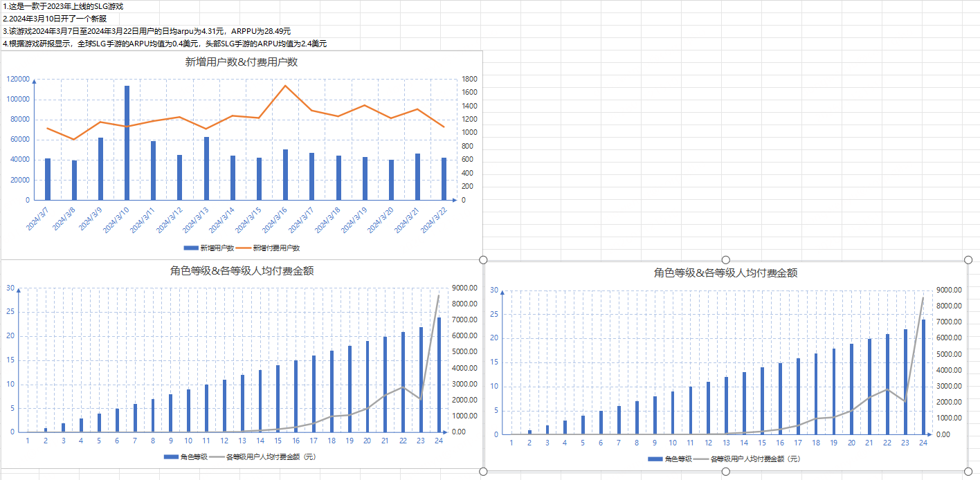Select the 新增用户数&付费用户数 chart title
Viewport: 980px width, 480px height.
coord(242,62)
